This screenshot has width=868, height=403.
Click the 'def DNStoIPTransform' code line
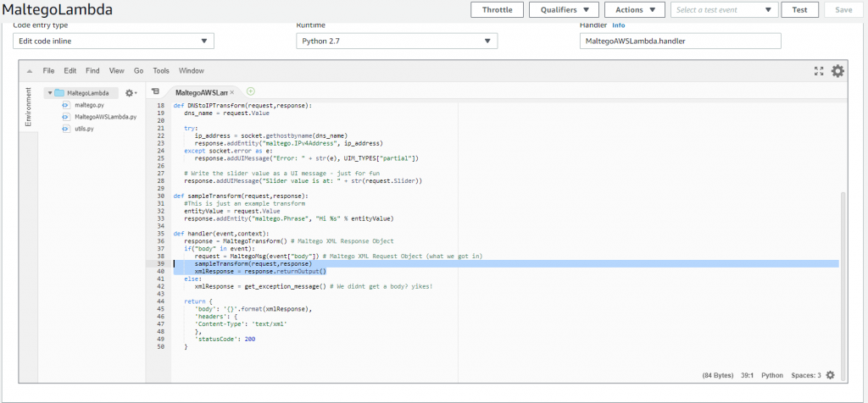coord(242,105)
